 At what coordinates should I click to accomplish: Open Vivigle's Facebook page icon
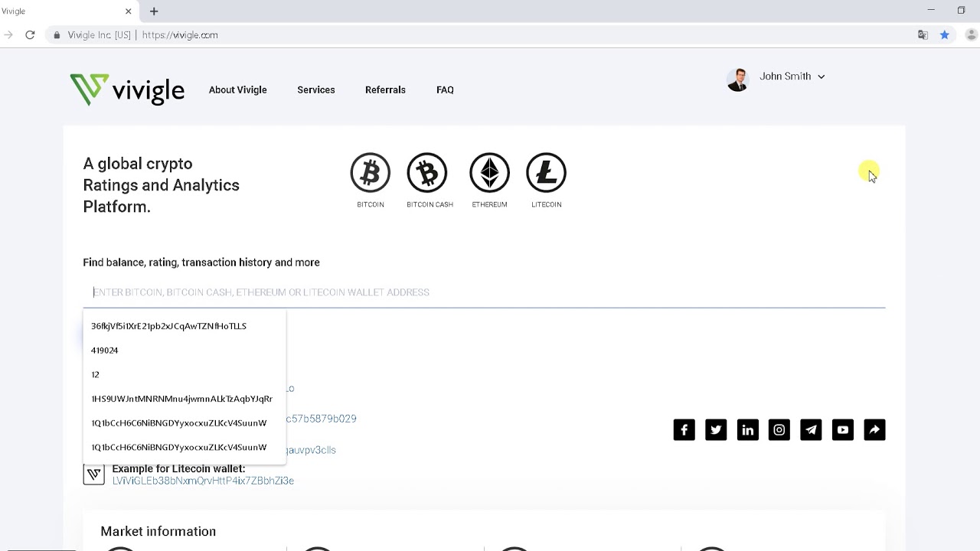684,430
